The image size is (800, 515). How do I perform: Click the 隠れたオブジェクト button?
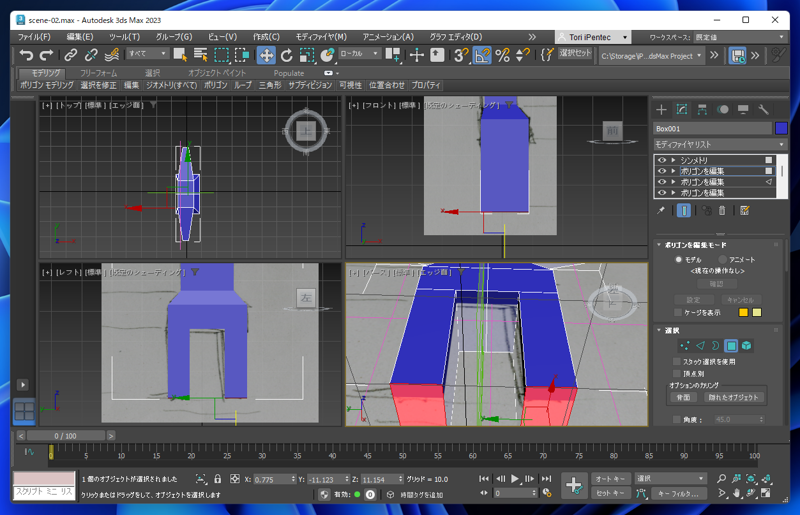pos(733,397)
